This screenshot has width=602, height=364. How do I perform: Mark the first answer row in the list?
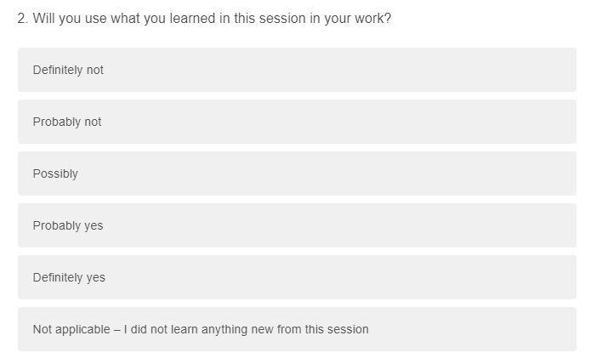pyautogui.click(x=297, y=70)
